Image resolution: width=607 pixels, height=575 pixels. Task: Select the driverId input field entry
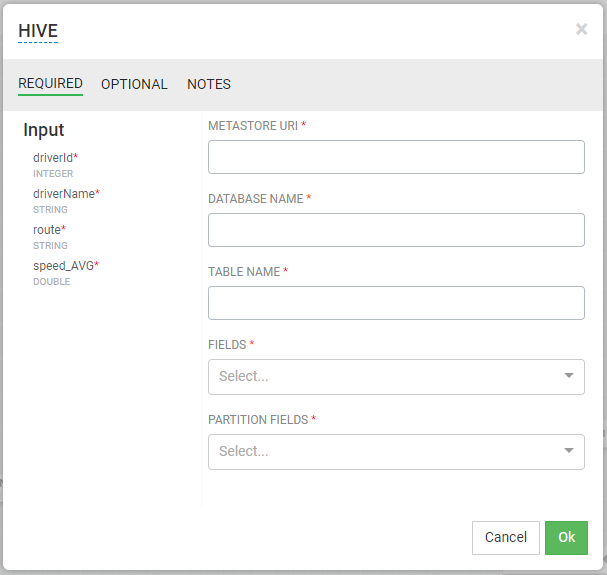[55, 158]
